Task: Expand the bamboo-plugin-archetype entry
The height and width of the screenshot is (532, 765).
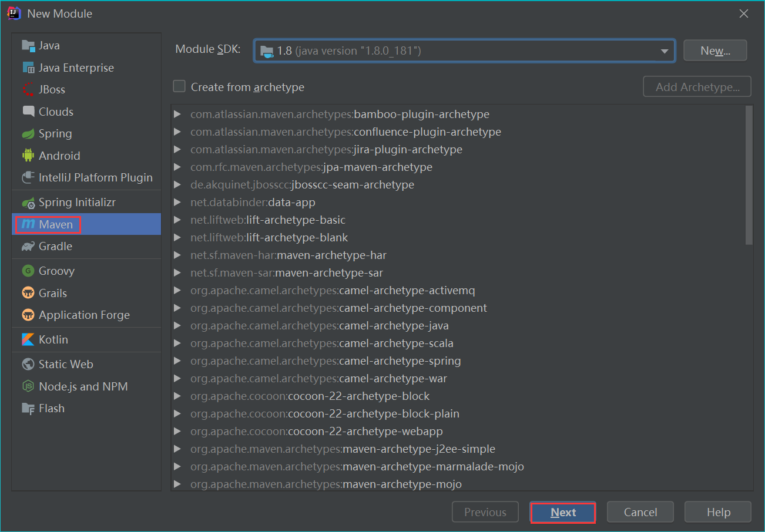Action: point(177,115)
